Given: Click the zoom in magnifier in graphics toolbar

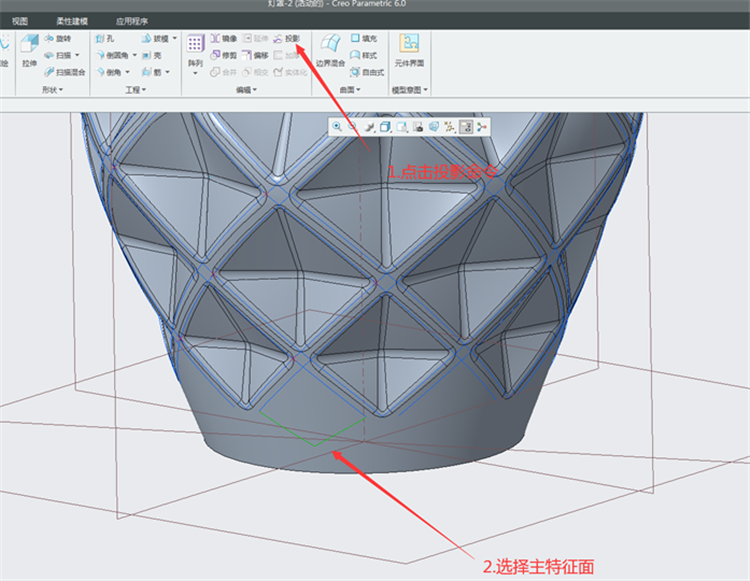Looking at the screenshot, I should (x=337, y=127).
